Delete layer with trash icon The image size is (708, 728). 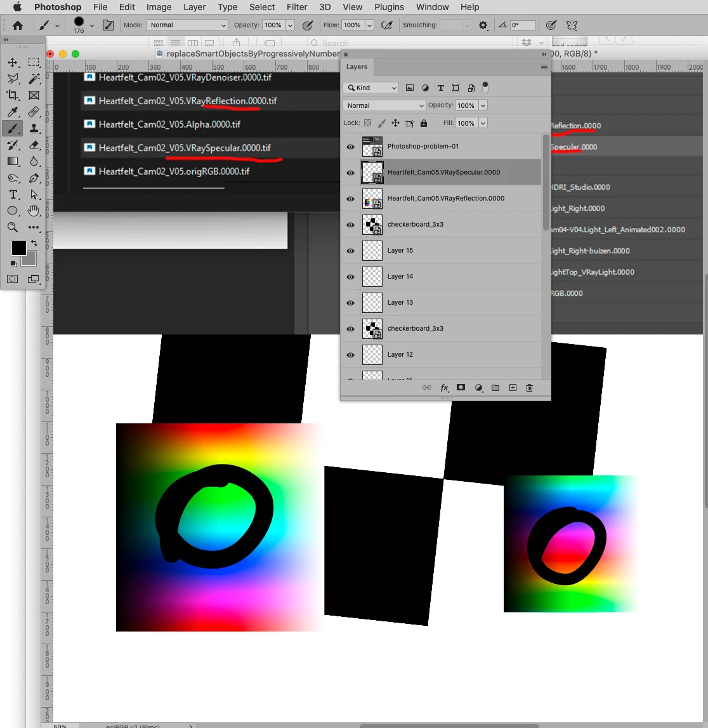529,388
